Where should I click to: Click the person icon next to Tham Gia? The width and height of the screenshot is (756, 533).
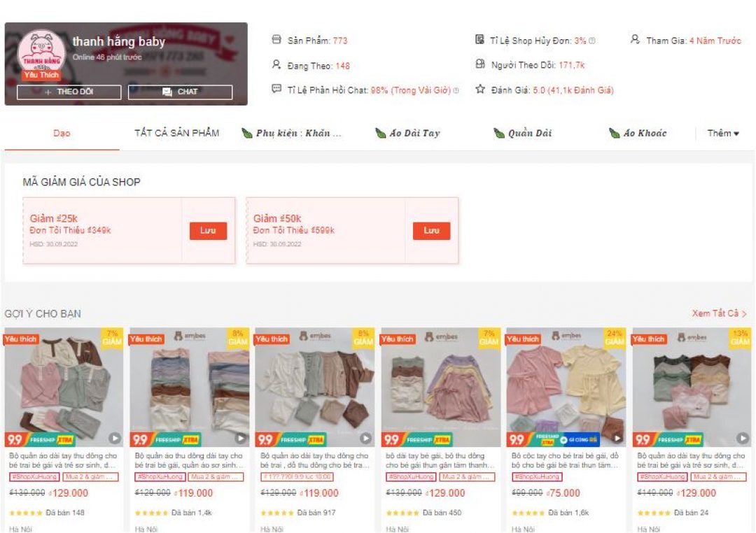(635, 39)
